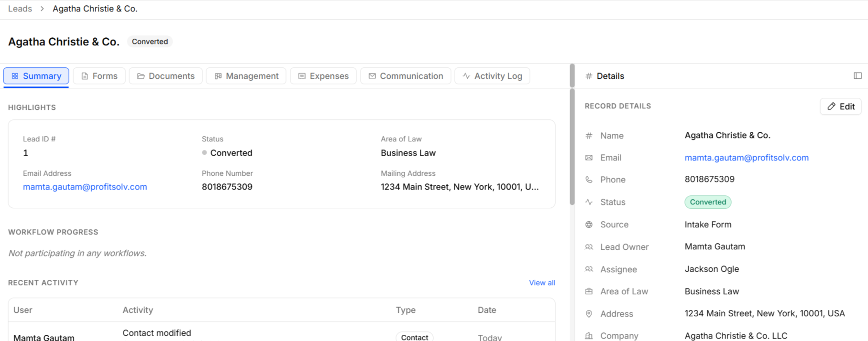This screenshot has height=341, width=868.
Task: Click View all recent activity link
Action: pos(542,283)
